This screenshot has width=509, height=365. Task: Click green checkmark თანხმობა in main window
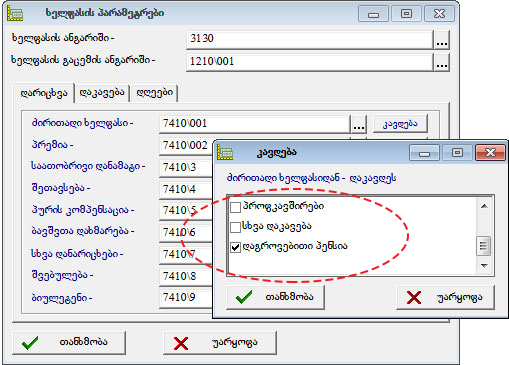tap(69, 343)
